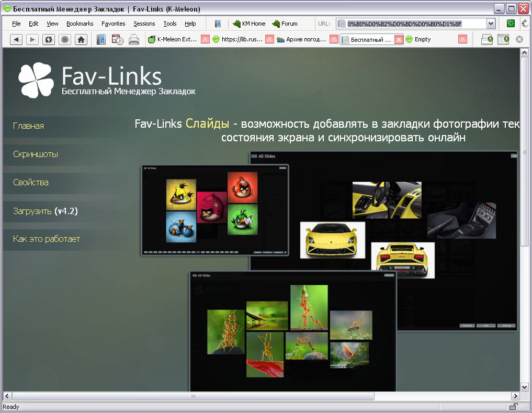This screenshot has height=413, width=532.
Task: Open the KM Home bookmark
Action: (249, 24)
